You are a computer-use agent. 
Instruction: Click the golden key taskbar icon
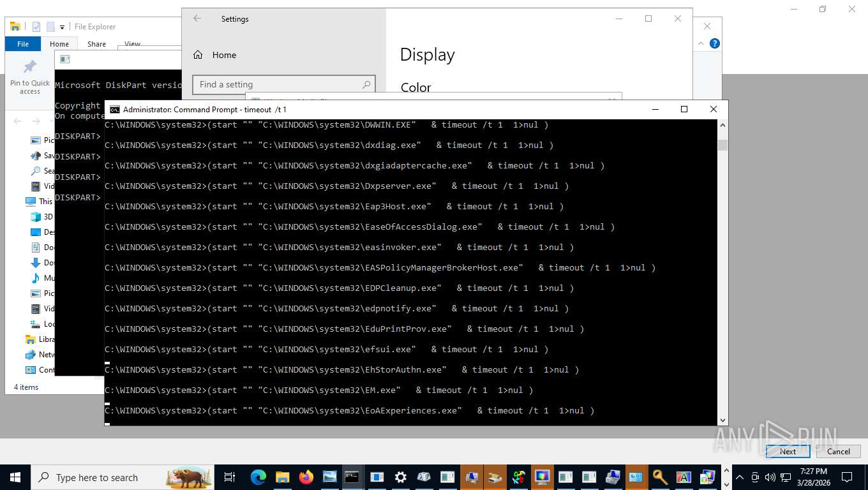[x=659, y=477]
